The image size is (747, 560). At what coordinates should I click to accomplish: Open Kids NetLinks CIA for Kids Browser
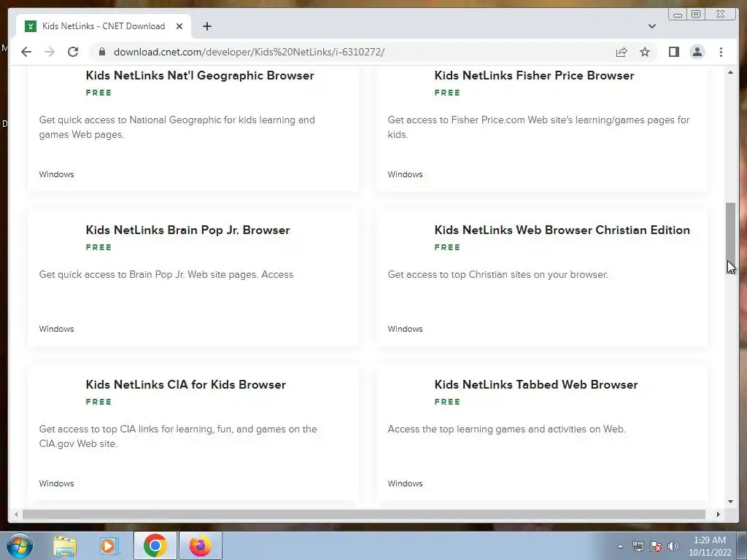point(186,385)
